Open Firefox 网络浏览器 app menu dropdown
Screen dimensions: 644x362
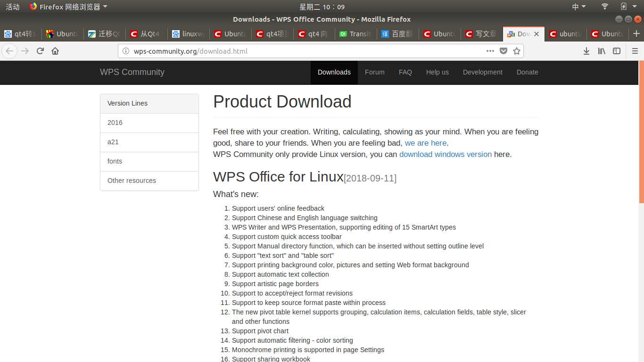tap(68, 7)
